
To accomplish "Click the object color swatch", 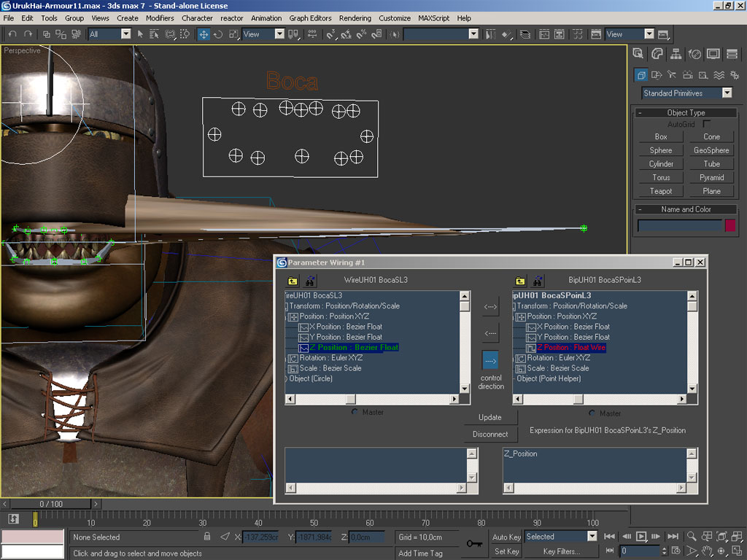I will click(x=729, y=226).
